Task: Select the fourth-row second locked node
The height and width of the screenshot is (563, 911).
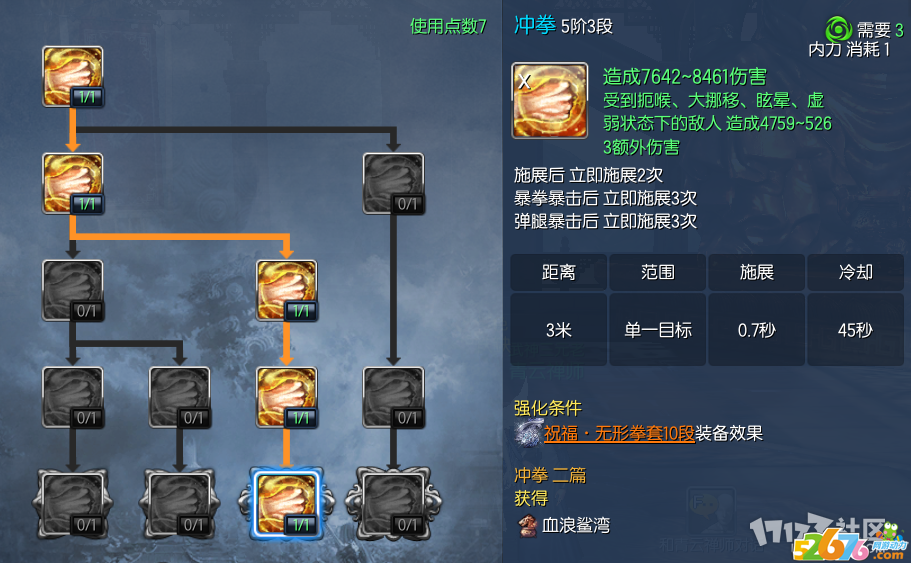Action: coord(180,397)
